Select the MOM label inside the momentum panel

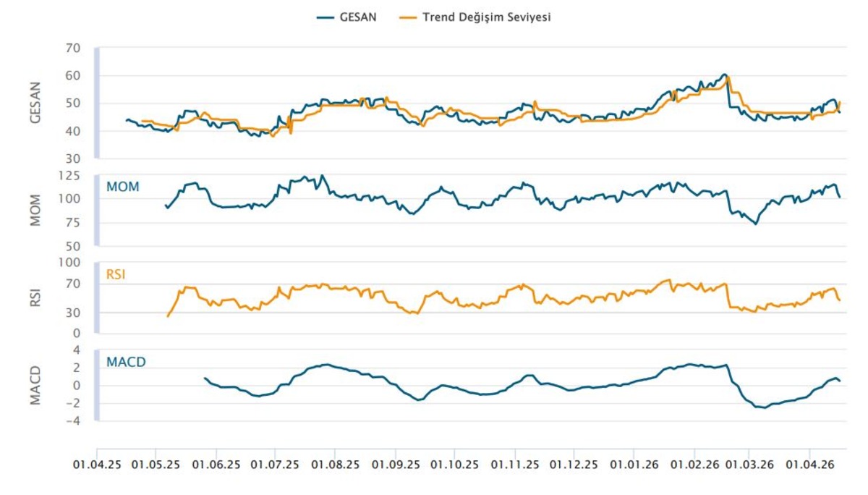(123, 187)
